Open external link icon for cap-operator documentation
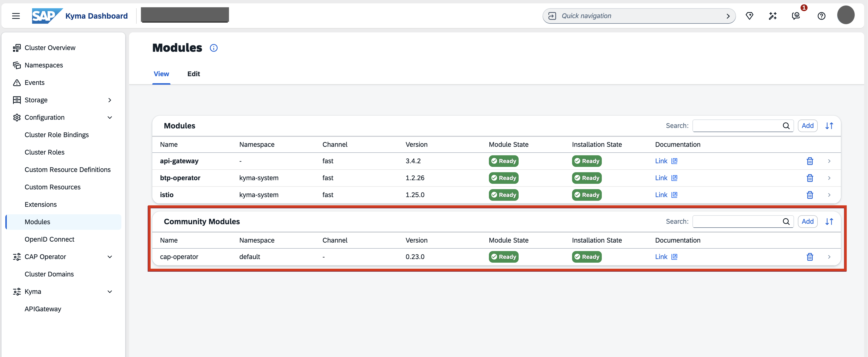 (674, 257)
